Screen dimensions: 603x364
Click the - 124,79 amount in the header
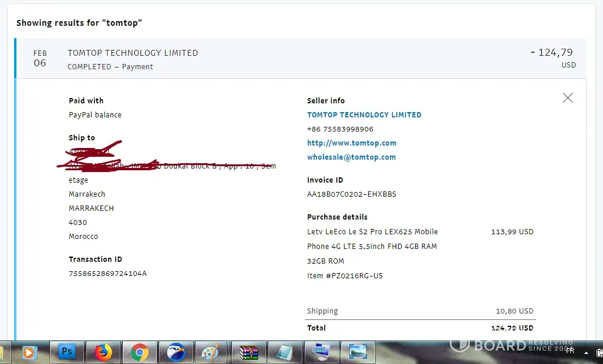(552, 52)
